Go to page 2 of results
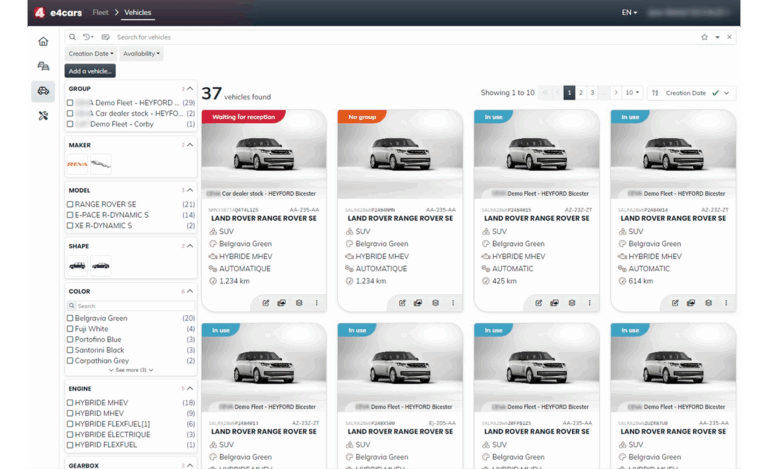 581,92
